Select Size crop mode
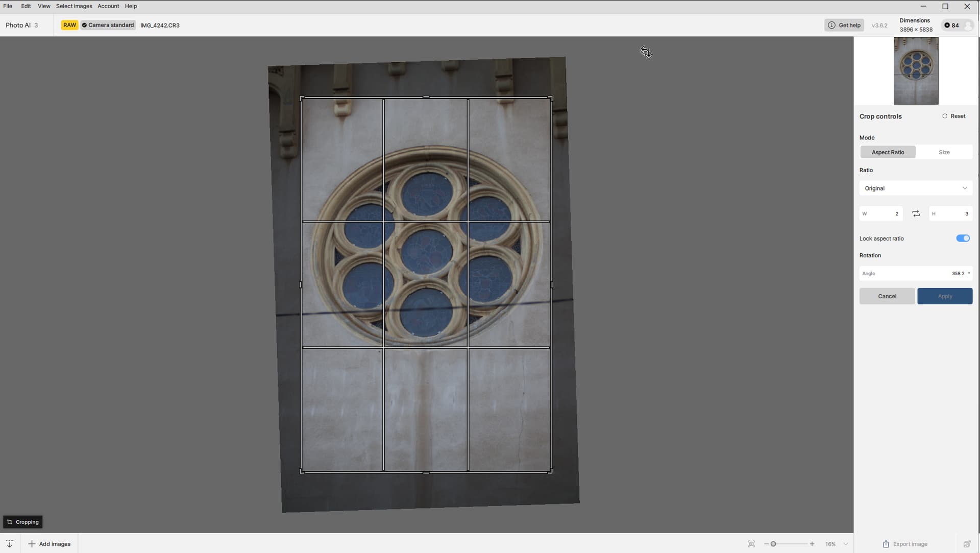Image resolution: width=980 pixels, height=553 pixels. 944,152
